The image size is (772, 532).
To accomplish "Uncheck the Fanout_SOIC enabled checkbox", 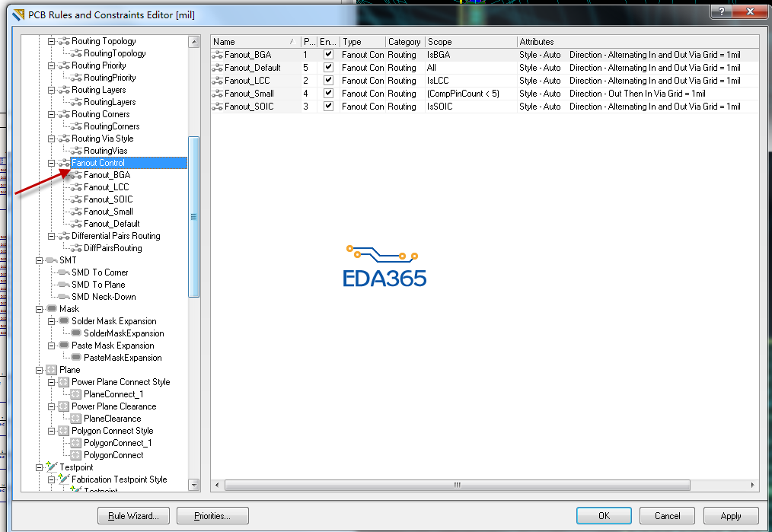I will [x=328, y=106].
